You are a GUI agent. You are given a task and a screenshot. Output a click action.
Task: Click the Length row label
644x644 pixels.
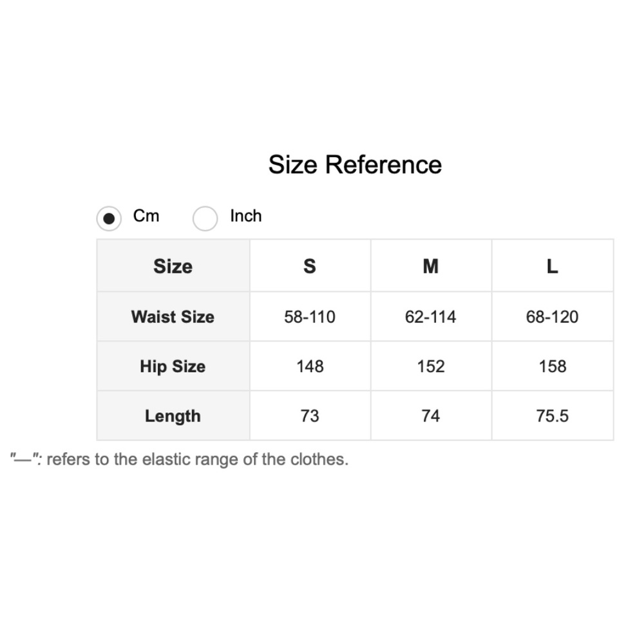(173, 416)
